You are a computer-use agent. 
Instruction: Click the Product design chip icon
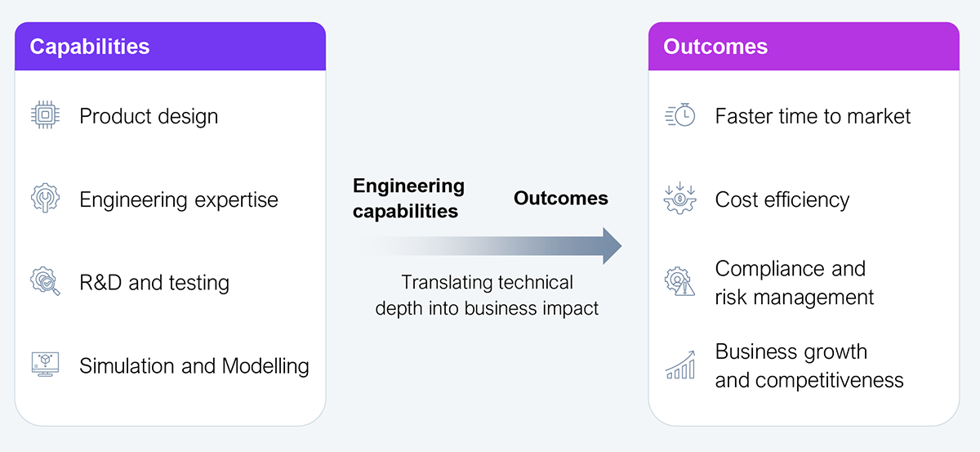coord(45,116)
